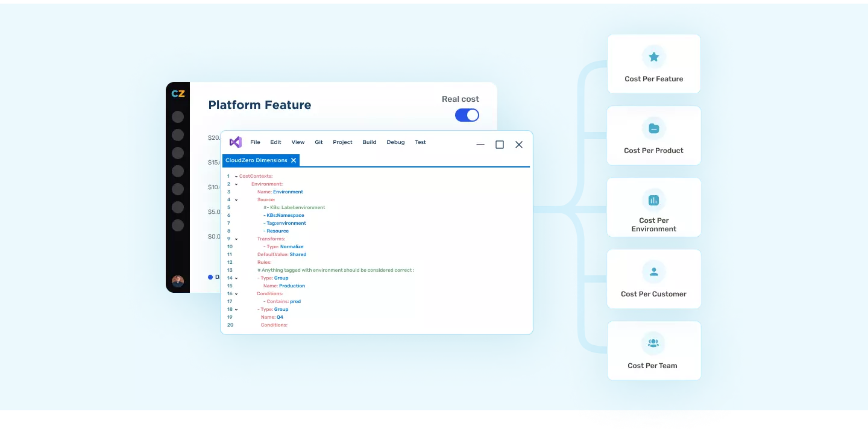
Task: Collapse the Environment node on line 2
Action: tap(236, 184)
